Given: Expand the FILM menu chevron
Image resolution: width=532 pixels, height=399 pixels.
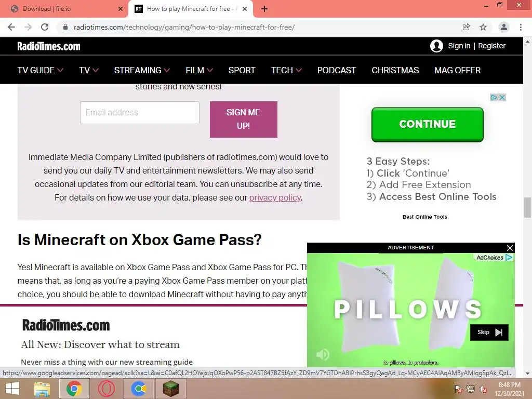Looking at the screenshot, I should (x=210, y=70).
